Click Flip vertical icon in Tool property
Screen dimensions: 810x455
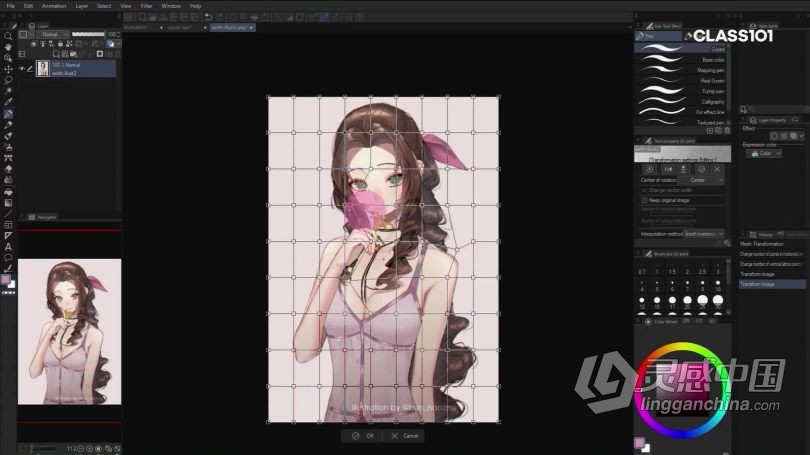tap(683, 169)
